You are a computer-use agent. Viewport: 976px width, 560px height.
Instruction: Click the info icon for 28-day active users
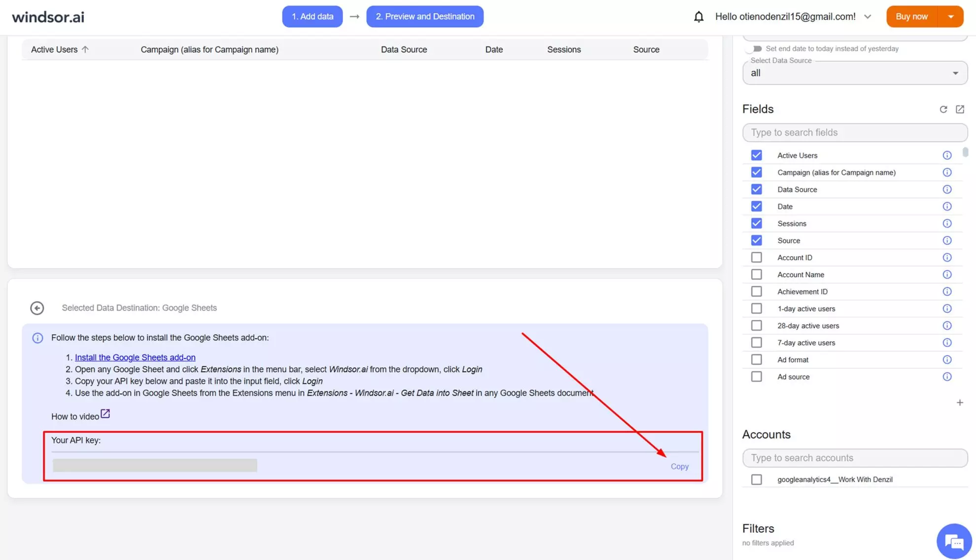tap(947, 325)
